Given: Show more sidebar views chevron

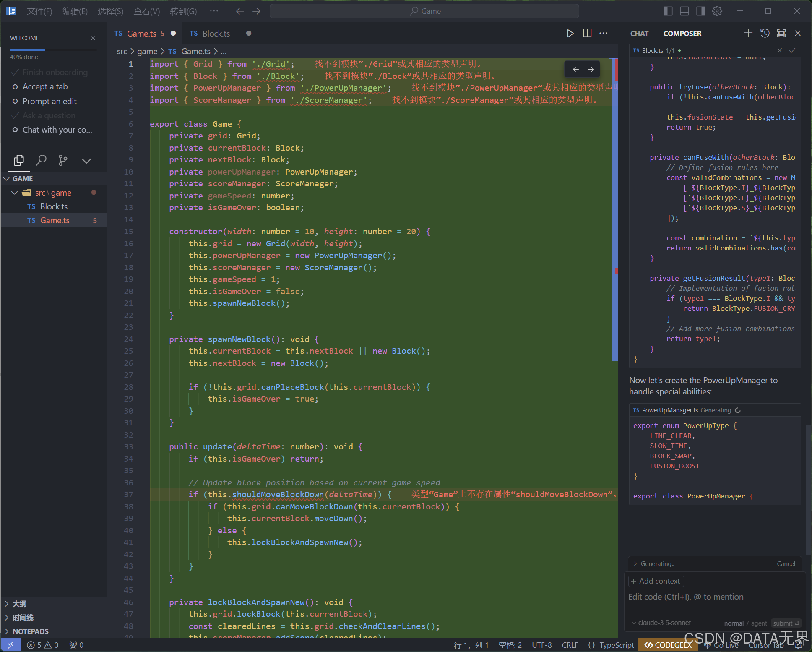Looking at the screenshot, I should click(86, 161).
